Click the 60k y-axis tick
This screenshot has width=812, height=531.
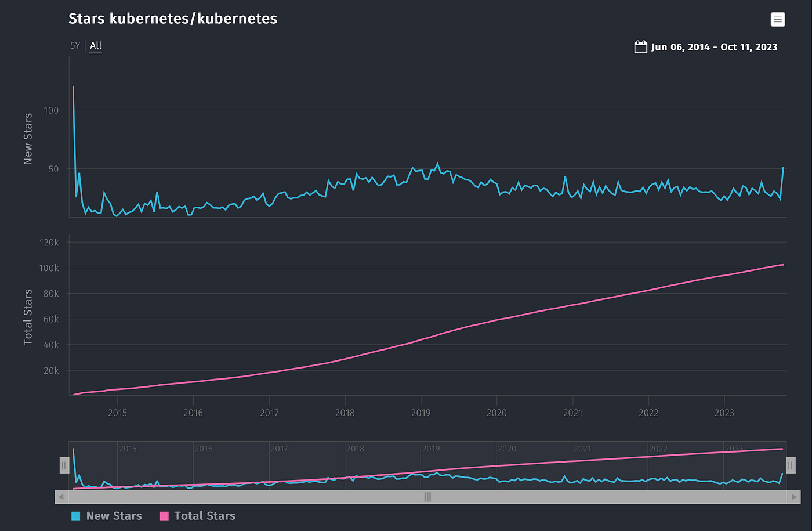click(x=51, y=319)
